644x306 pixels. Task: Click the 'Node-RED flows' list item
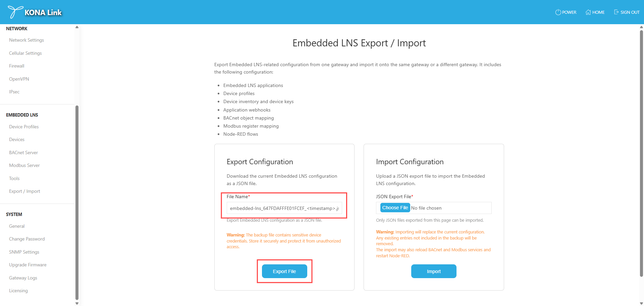pyautogui.click(x=241, y=134)
